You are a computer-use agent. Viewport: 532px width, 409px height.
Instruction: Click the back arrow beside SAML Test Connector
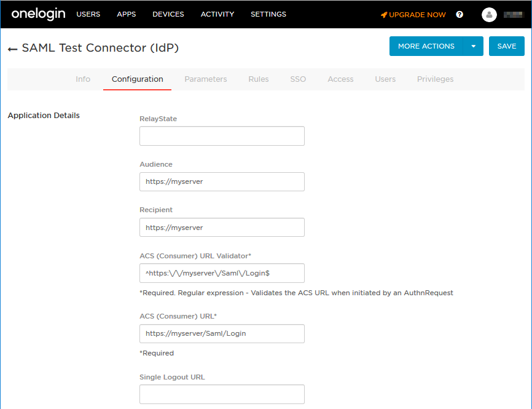click(x=12, y=48)
